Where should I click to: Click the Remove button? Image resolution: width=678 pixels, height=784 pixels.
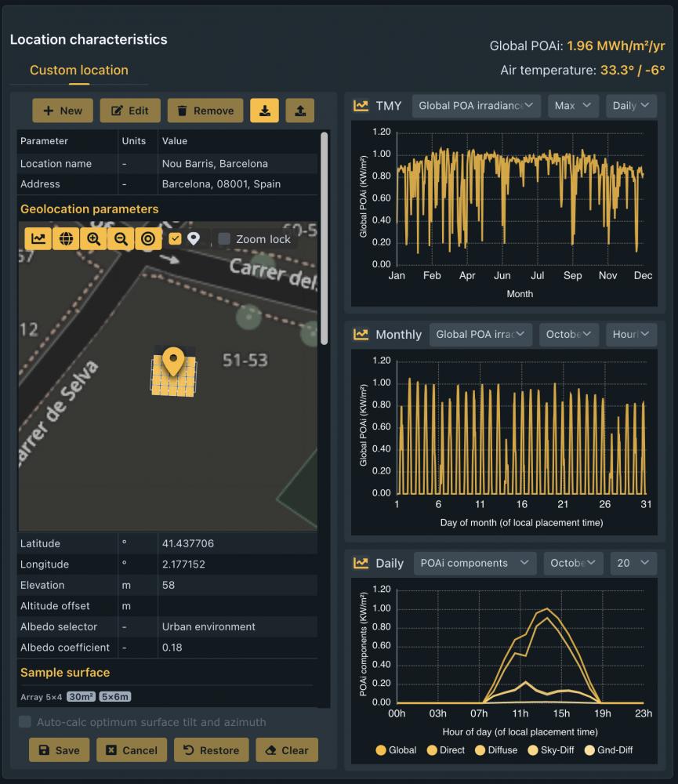pyautogui.click(x=205, y=111)
